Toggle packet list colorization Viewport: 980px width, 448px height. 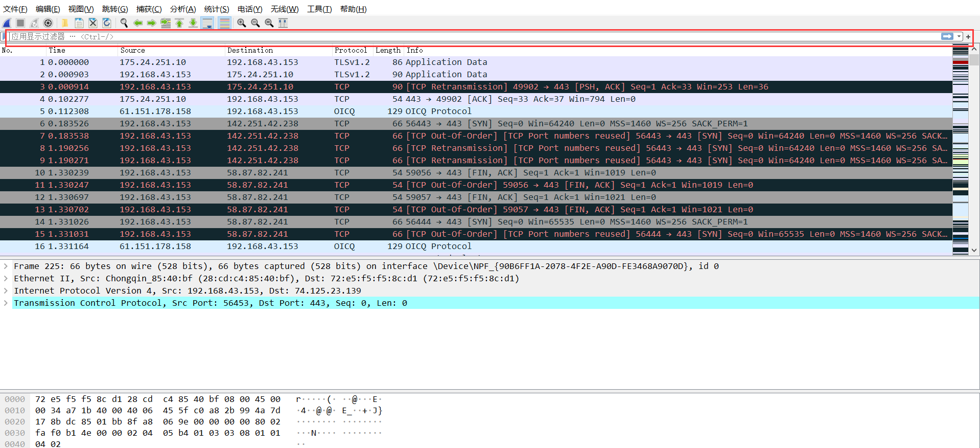pyautogui.click(x=224, y=23)
